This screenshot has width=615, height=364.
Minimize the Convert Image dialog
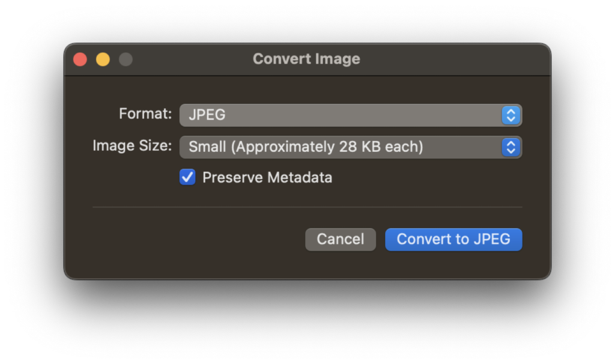[x=103, y=59]
